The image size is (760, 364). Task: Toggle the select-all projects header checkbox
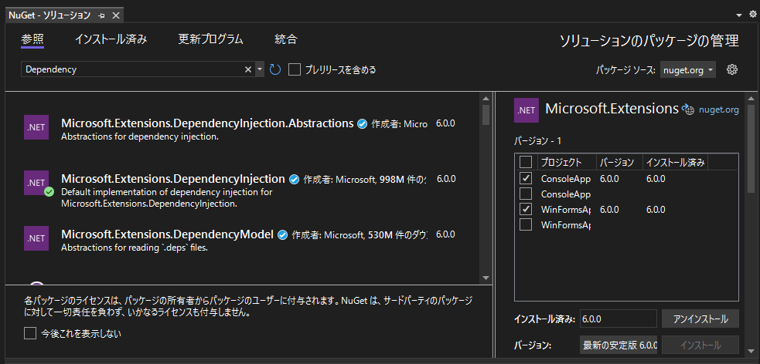[x=525, y=161]
